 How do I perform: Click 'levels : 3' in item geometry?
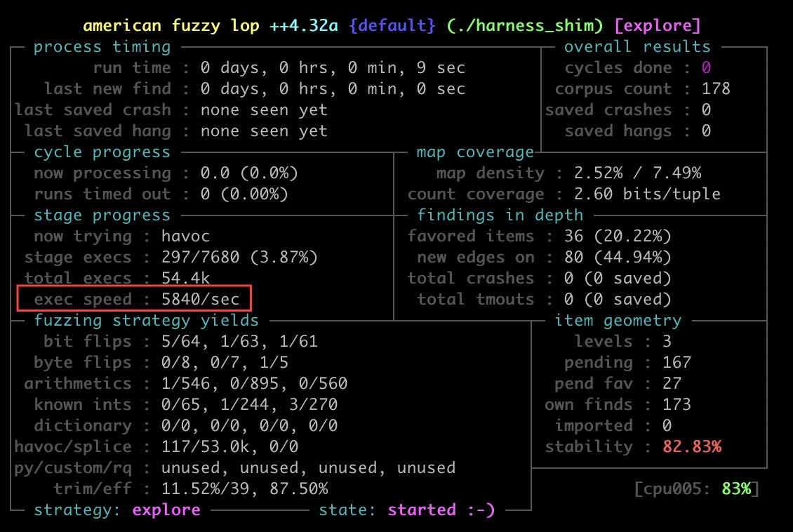coord(623,341)
